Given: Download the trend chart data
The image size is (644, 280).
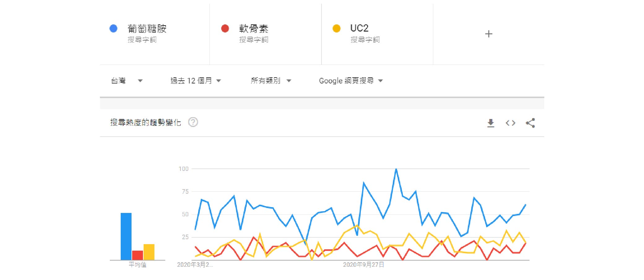Looking at the screenshot, I should (491, 123).
